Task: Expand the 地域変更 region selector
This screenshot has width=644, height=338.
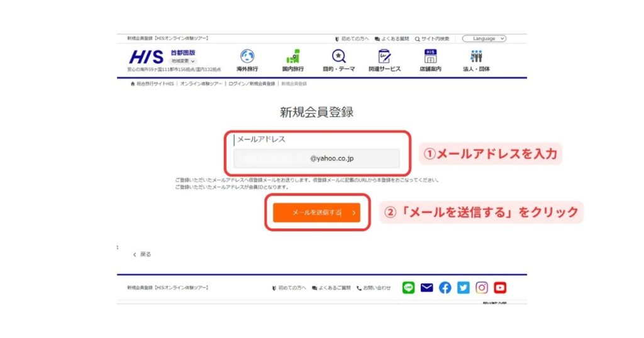Action: click(x=183, y=61)
